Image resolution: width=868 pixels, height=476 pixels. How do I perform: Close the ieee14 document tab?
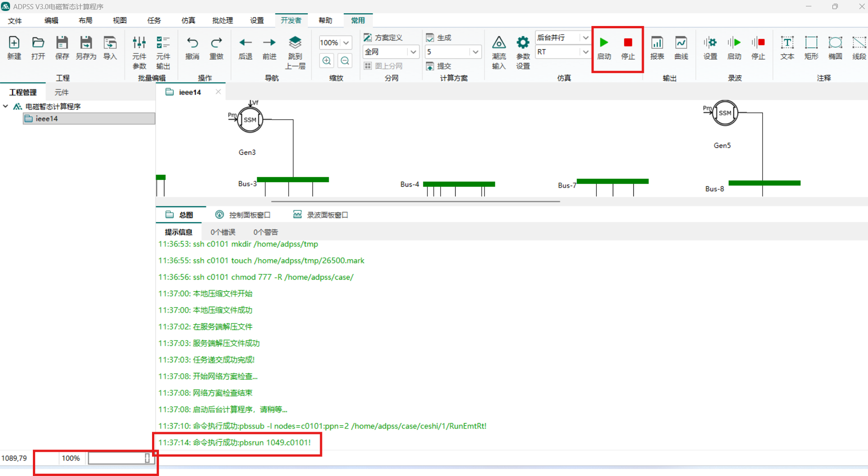pyautogui.click(x=218, y=92)
